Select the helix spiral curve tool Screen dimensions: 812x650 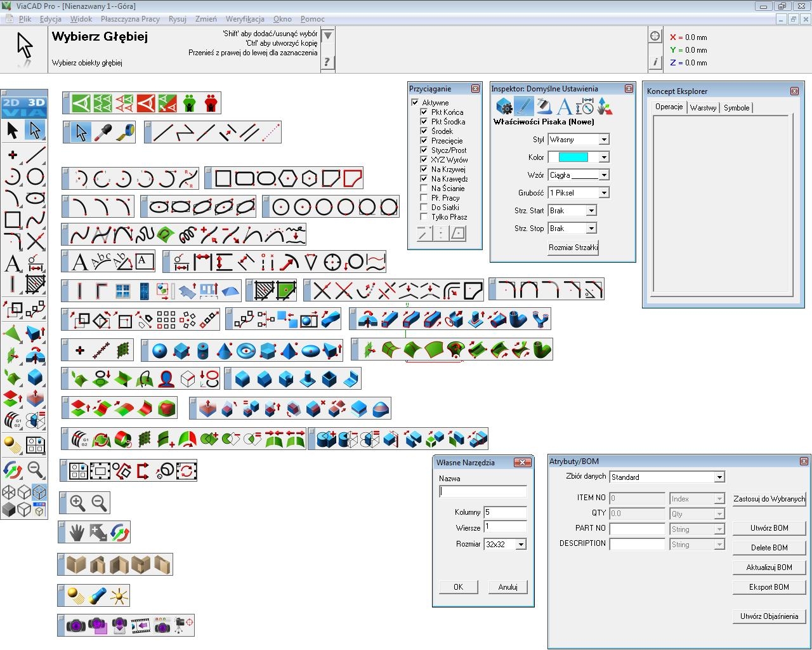187,235
